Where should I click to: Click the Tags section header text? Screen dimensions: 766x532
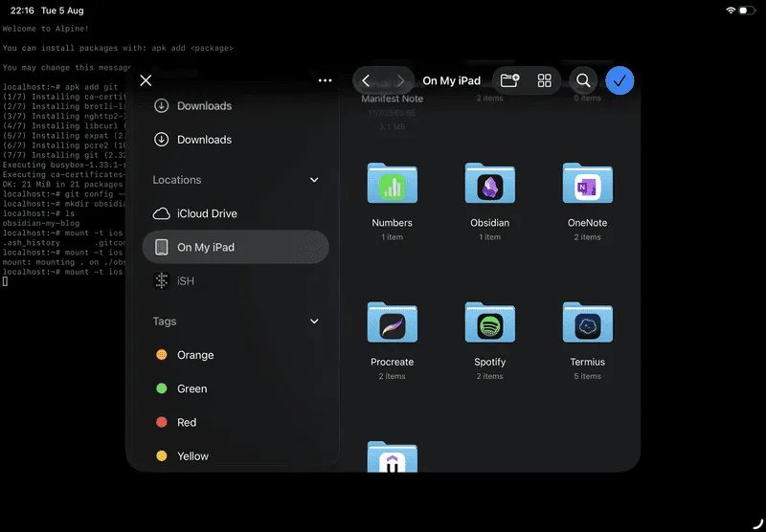click(x=165, y=321)
